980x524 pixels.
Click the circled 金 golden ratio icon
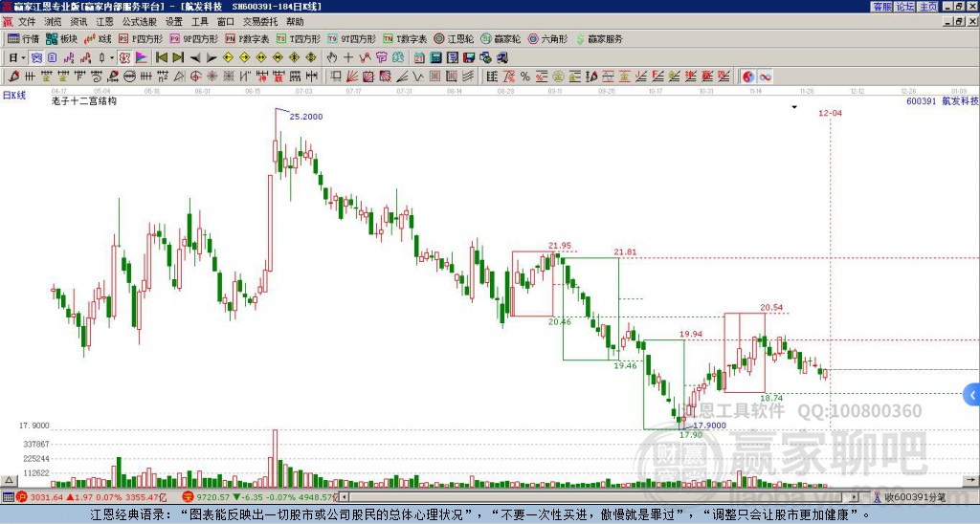[x=558, y=76]
